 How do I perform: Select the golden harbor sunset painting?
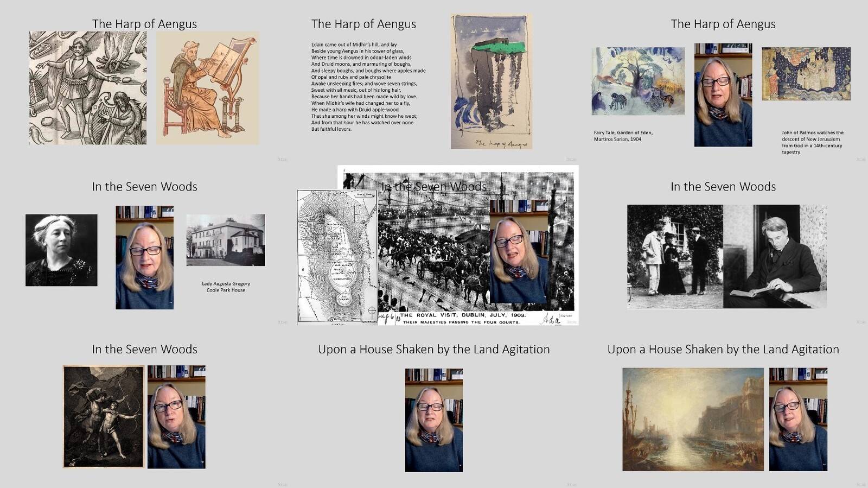693,420
